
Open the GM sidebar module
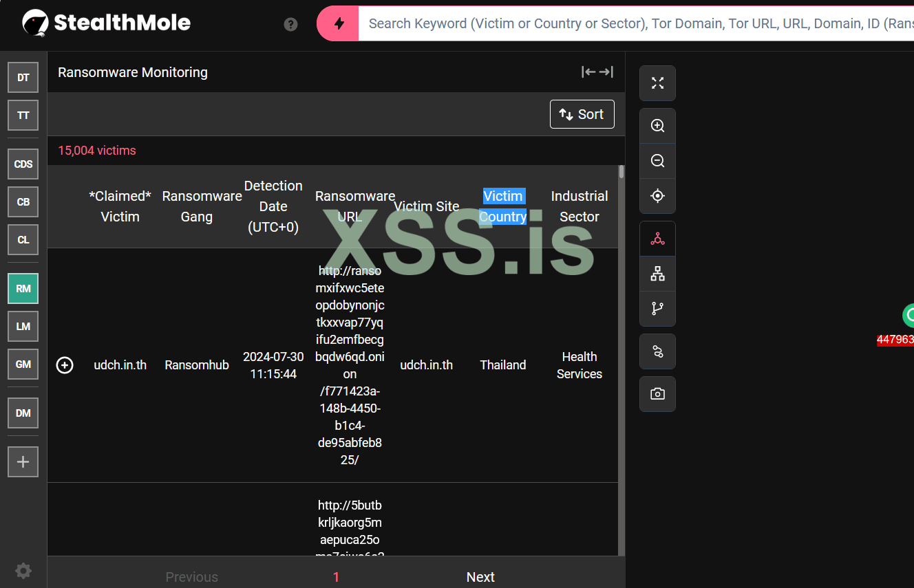23,364
